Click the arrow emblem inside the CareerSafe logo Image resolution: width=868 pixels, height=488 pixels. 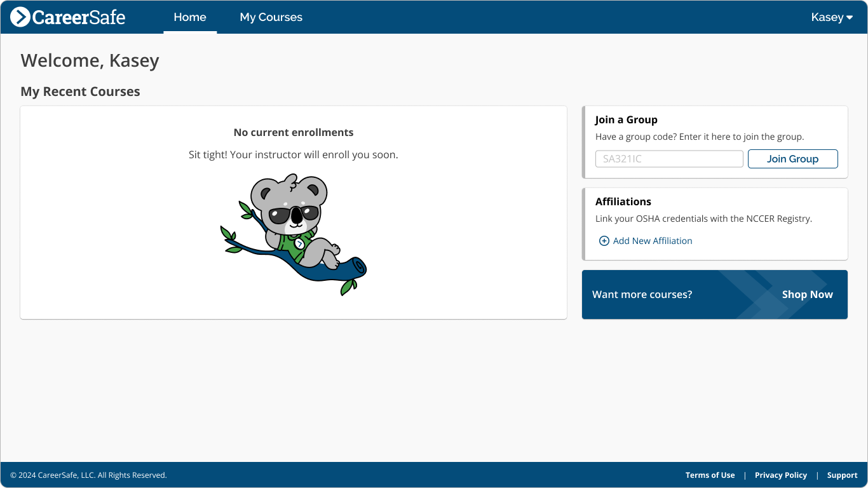tap(22, 17)
